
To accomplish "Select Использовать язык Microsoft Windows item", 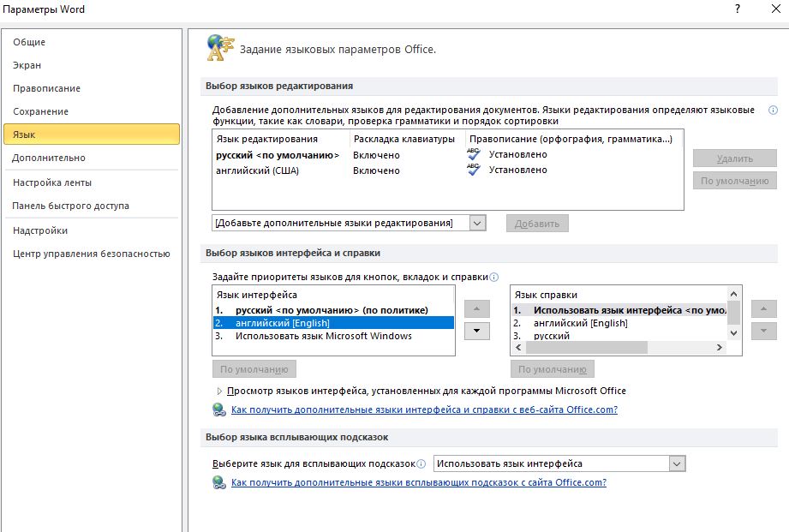I will pos(333,336).
